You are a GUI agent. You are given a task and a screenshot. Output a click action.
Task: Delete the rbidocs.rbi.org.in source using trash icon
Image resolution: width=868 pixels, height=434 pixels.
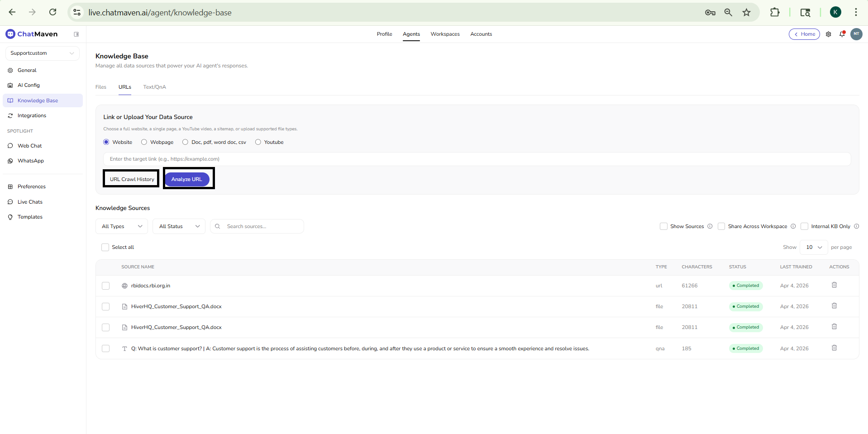834,285
